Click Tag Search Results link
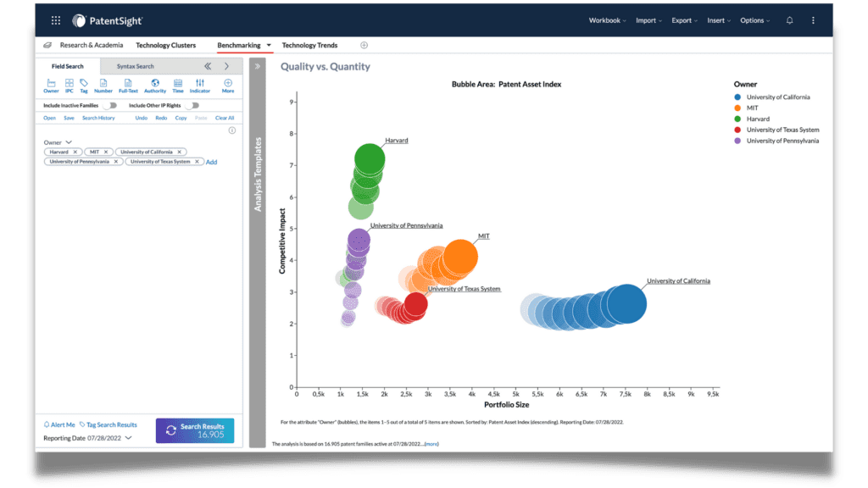The width and height of the screenshot is (868, 488). click(108, 425)
